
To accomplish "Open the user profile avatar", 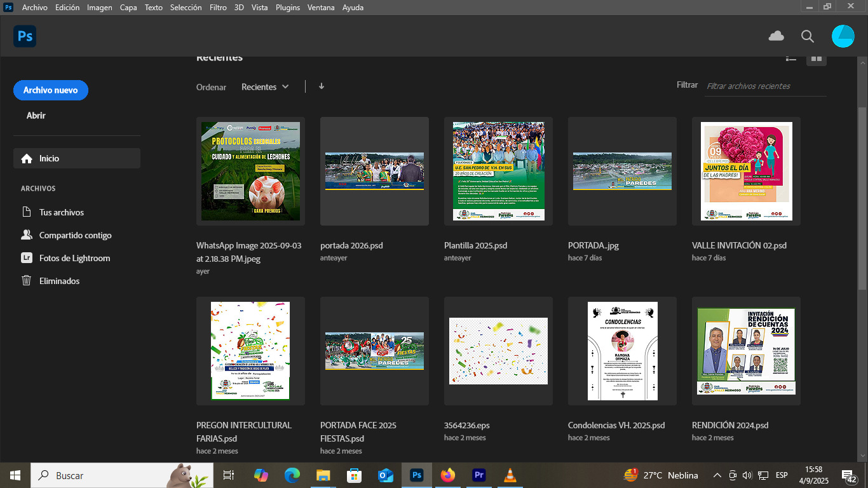I will pyautogui.click(x=843, y=36).
